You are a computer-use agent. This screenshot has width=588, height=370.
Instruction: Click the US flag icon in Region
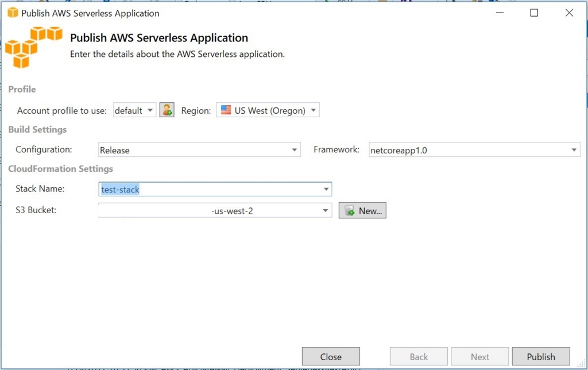(x=226, y=110)
